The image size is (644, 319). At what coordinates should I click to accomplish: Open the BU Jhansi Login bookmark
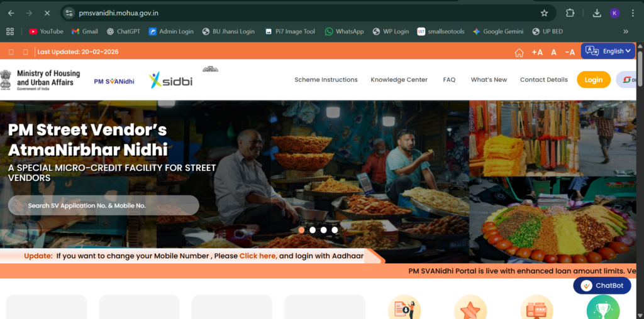(x=228, y=31)
